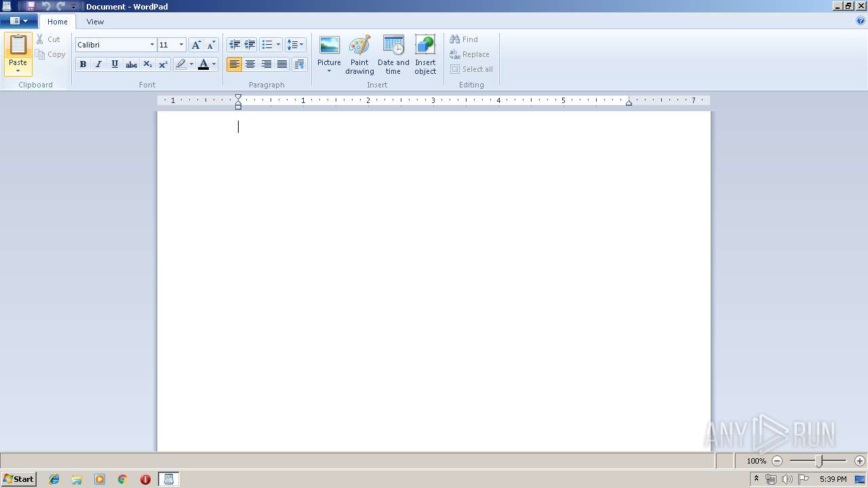Launch Windows Media Player from taskbar
This screenshot has width=868, height=488.
[x=100, y=479]
